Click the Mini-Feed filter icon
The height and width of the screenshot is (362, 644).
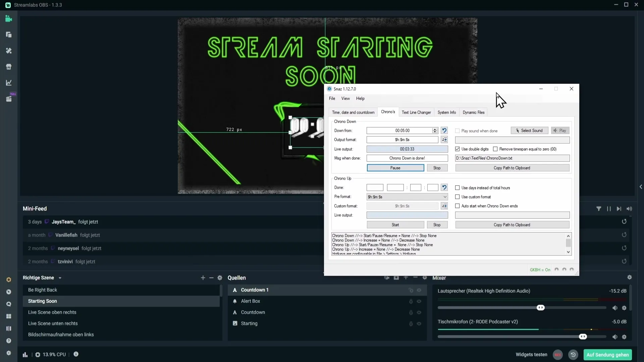click(599, 209)
